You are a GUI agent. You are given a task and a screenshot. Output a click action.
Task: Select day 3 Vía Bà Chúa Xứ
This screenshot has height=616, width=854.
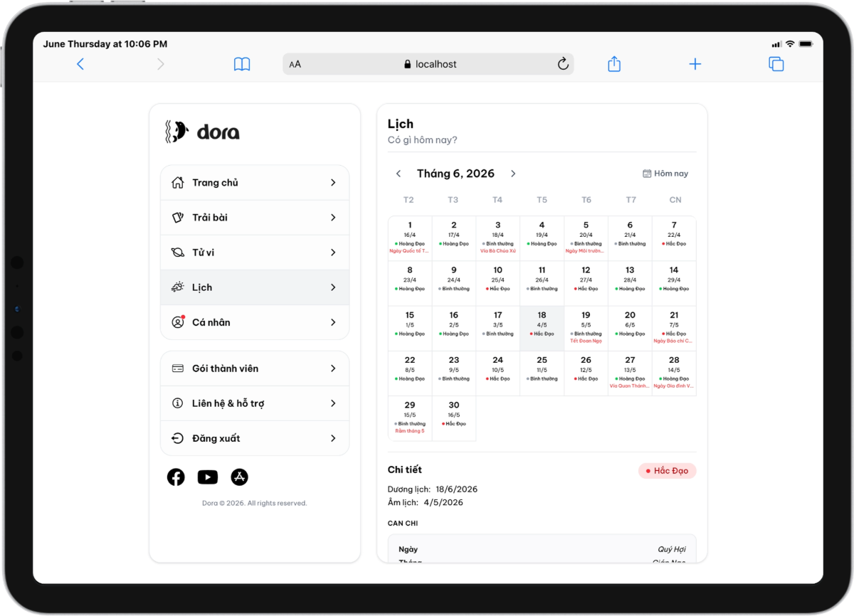pos(498,238)
